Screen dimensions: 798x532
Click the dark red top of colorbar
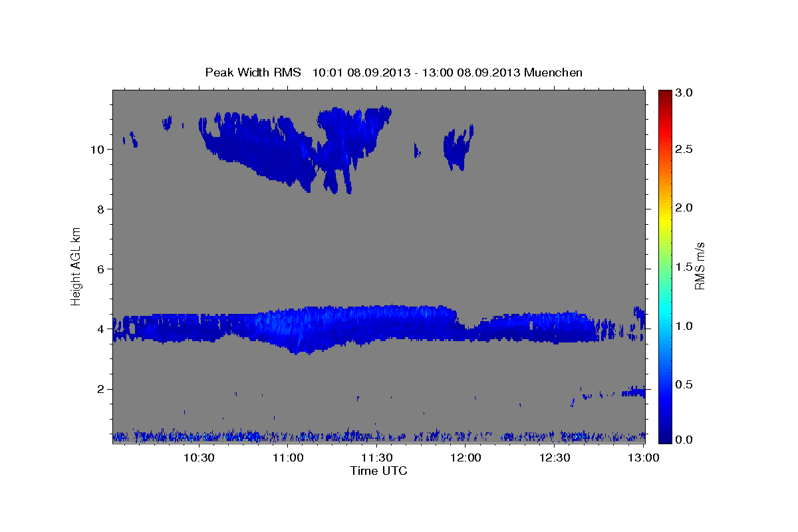click(x=665, y=94)
